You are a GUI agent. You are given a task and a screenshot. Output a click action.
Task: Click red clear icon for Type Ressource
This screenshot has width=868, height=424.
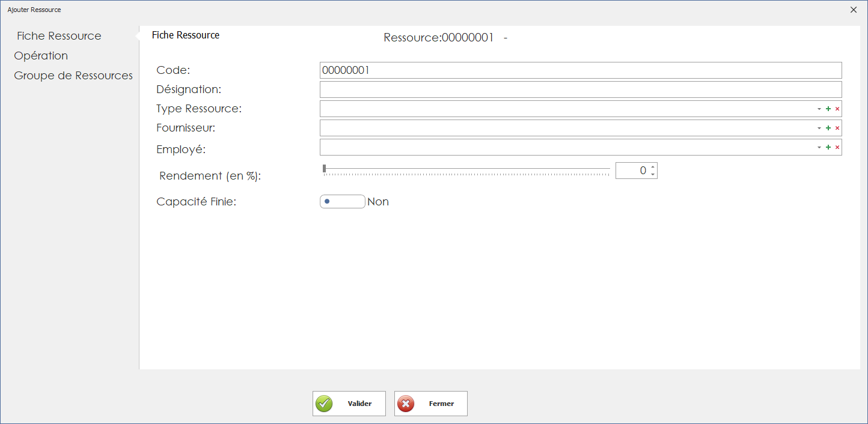tap(837, 109)
